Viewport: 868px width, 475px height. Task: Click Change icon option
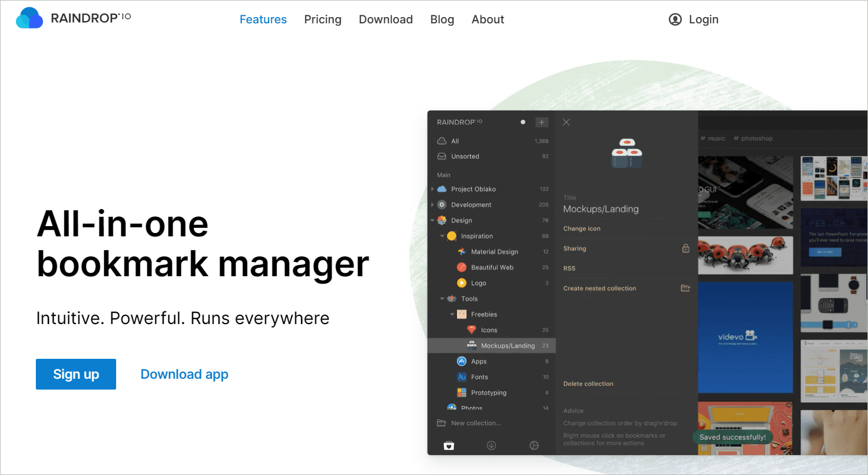click(582, 228)
